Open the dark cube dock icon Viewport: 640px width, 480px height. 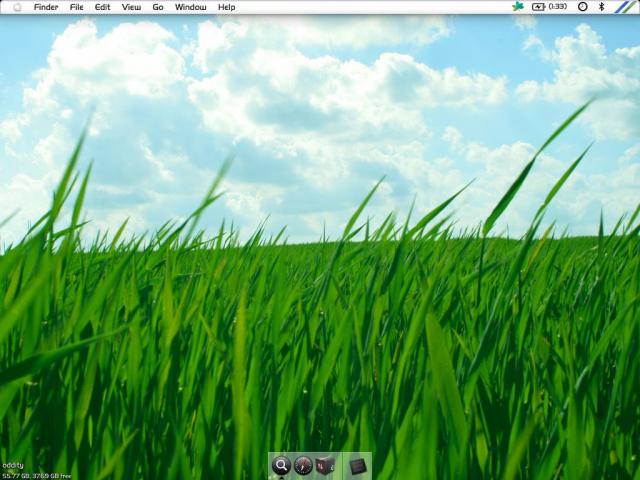click(x=325, y=466)
